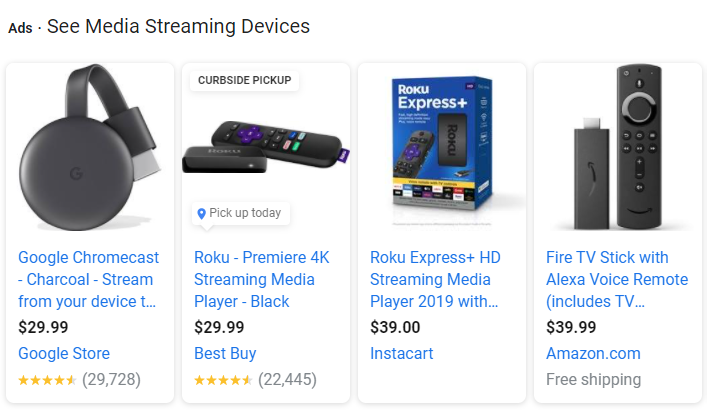Click the Chromecast star rating icons
The width and height of the screenshot is (707, 415).
[x=47, y=380]
